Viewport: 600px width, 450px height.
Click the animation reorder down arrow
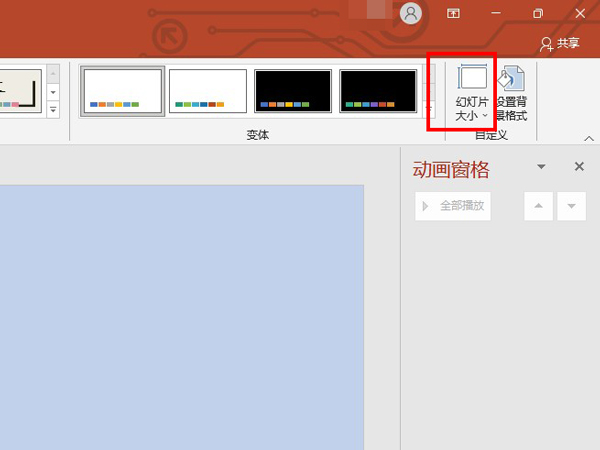571,206
